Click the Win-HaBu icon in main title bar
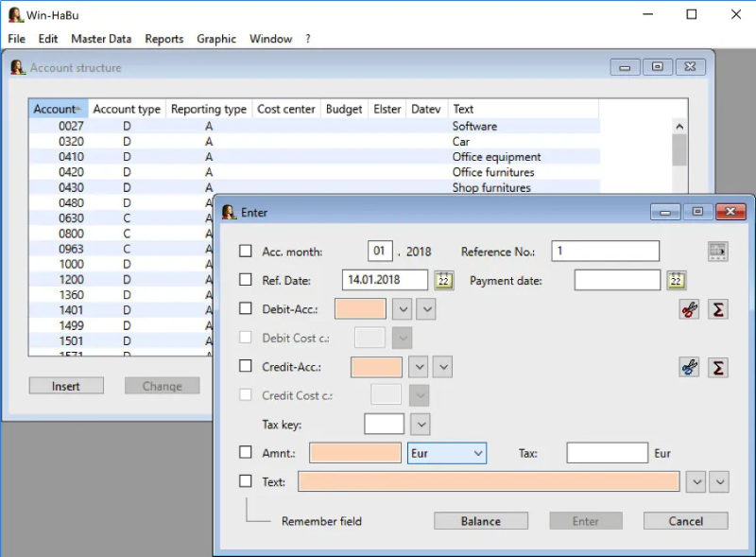756x557 pixels. (14, 15)
